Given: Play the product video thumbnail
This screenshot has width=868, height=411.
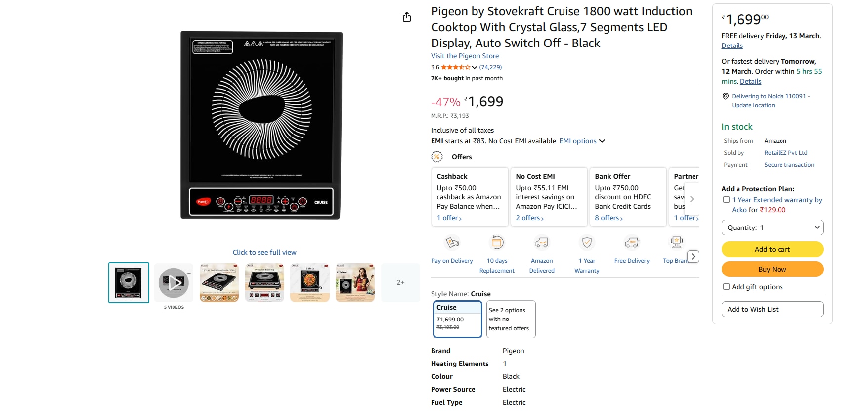Looking at the screenshot, I should point(174,283).
